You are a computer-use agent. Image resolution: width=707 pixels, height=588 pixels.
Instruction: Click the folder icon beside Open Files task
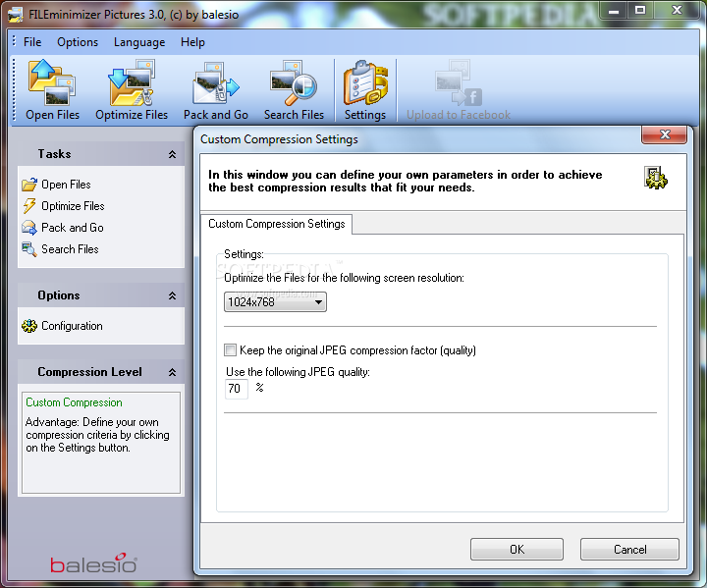[29, 185]
